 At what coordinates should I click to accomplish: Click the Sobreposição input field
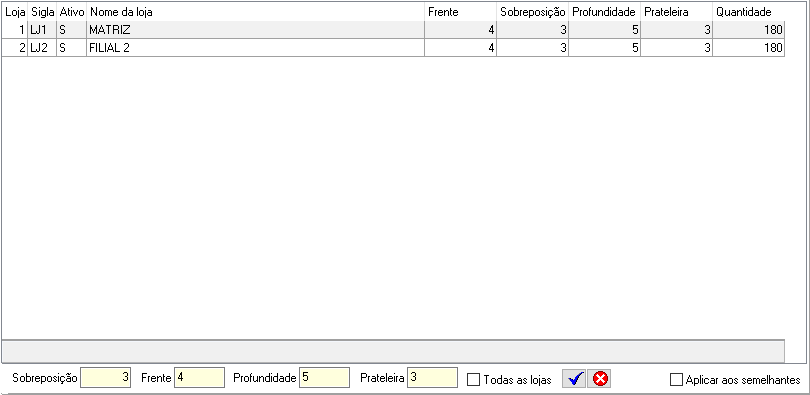coord(105,377)
